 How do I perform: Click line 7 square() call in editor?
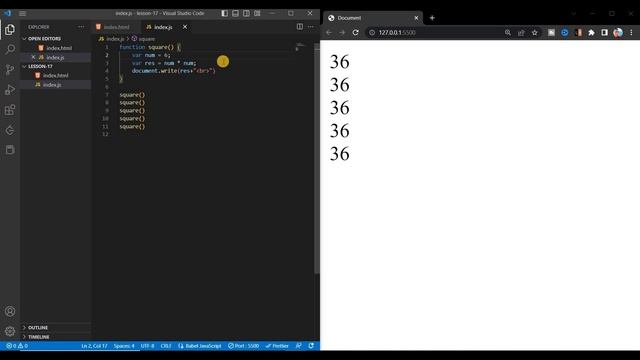point(132,95)
